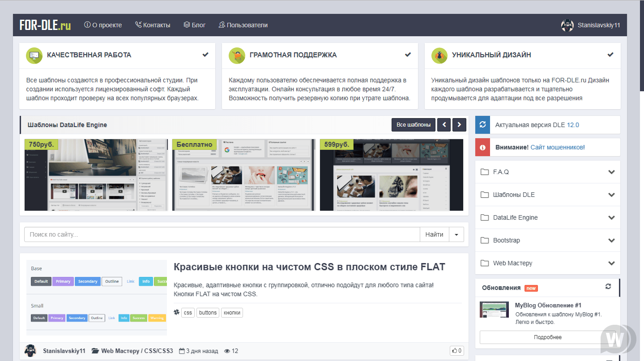Like the article with the thumbs-up button
The width and height of the screenshot is (644, 361).
tap(457, 351)
